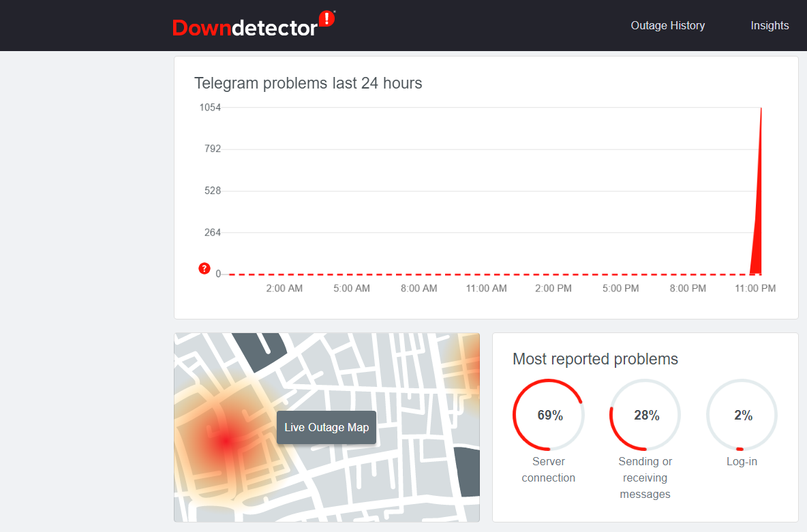The height and width of the screenshot is (532, 807).
Task: Click the 'Most reported problems' heading
Action: 595,358
